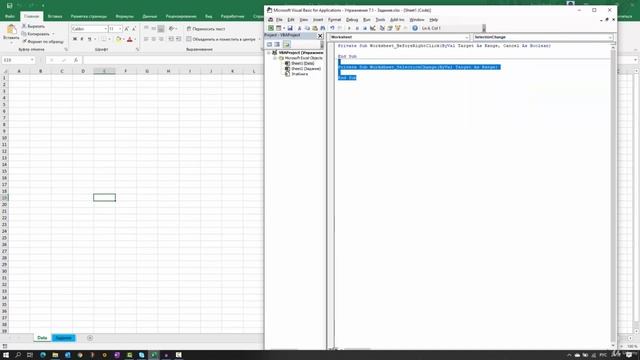Viewport: 640px width, 360px height.
Task: Click the Find binoculars icon in VBA toolbar
Action: tap(323, 28)
